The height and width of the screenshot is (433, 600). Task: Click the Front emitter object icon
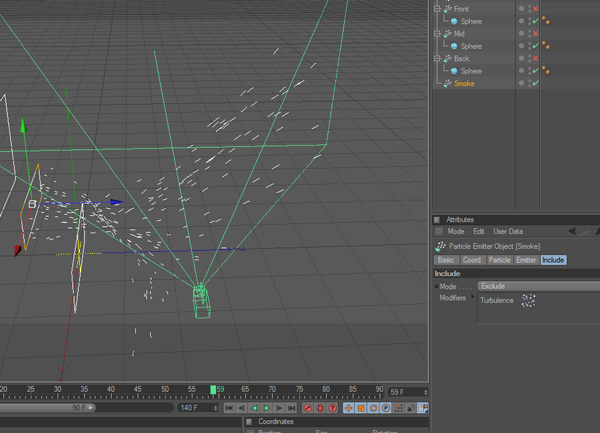(x=446, y=9)
